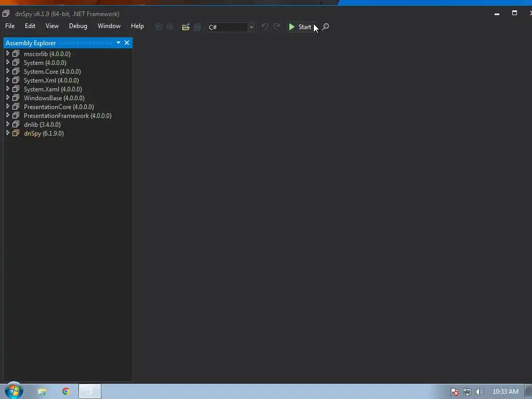Open the search magnifier icon
Image resolution: width=532 pixels, height=399 pixels.
pos(325,27)
